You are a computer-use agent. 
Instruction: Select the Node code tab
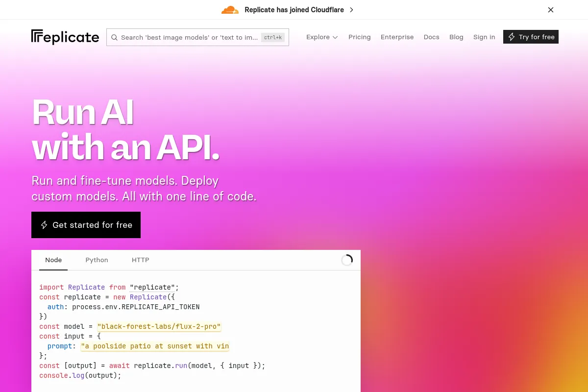click(53, 260)
